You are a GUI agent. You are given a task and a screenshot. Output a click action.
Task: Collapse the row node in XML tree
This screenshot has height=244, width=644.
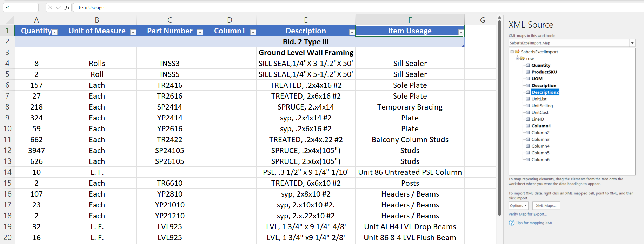coord(517,59)
